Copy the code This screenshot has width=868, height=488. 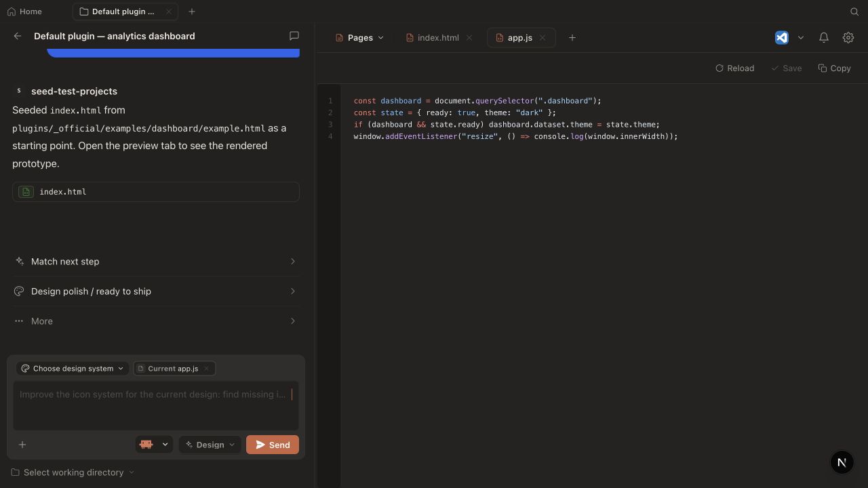[x=834, y=68]
